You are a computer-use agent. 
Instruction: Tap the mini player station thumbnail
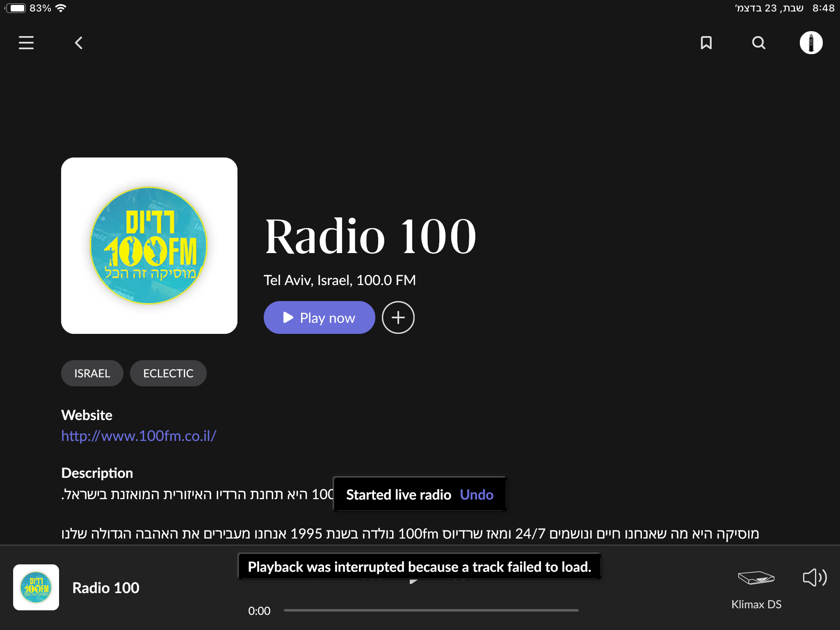pyautogui.click(x=36, y=587)
